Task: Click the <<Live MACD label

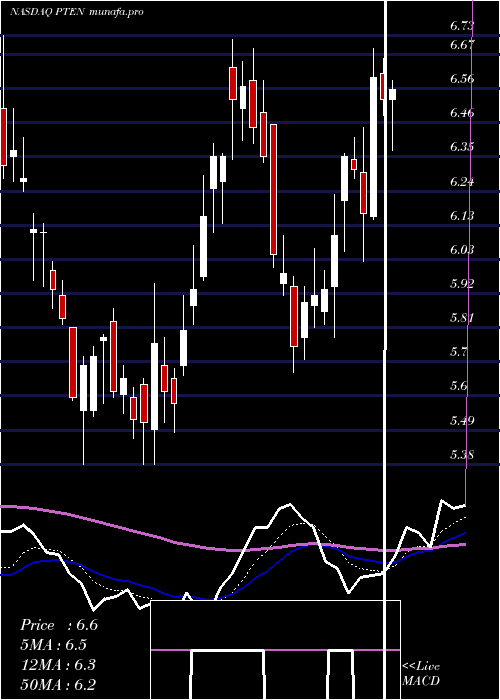Action: pyautogui.click(x=421, y=673)
